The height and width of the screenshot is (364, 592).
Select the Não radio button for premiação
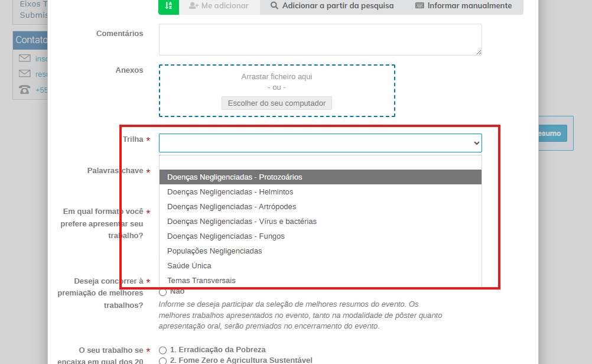(163, 292)
